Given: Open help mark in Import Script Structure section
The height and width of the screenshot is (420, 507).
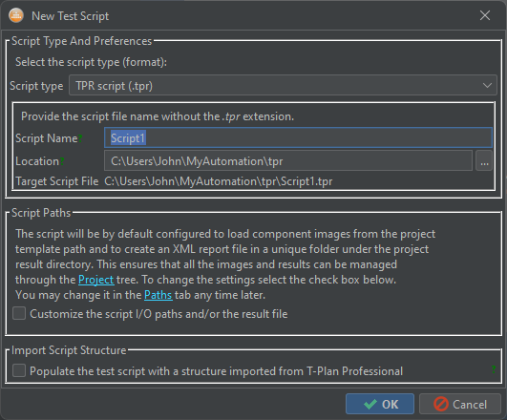Looking at the screenshot, I should coord(494,369).
